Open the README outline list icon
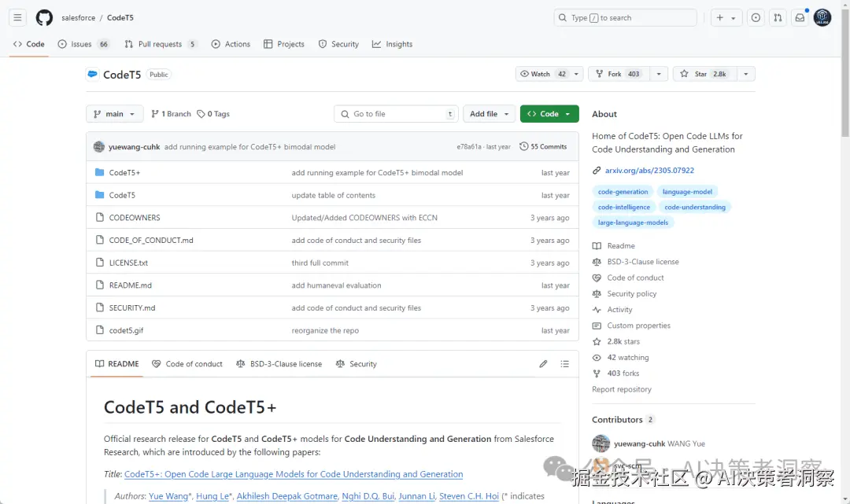Image resolution: width=850 pixels, height=504 pixels. click(x=565, y=364)
